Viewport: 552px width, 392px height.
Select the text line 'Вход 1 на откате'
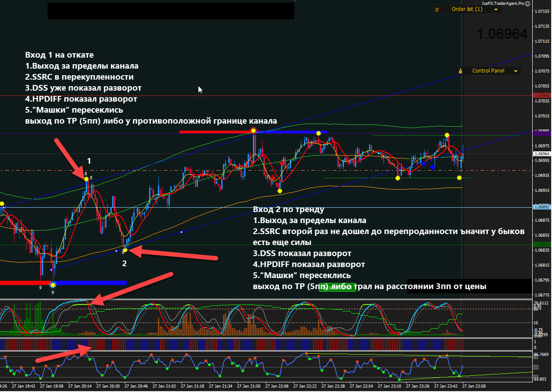tap(59, 55)
